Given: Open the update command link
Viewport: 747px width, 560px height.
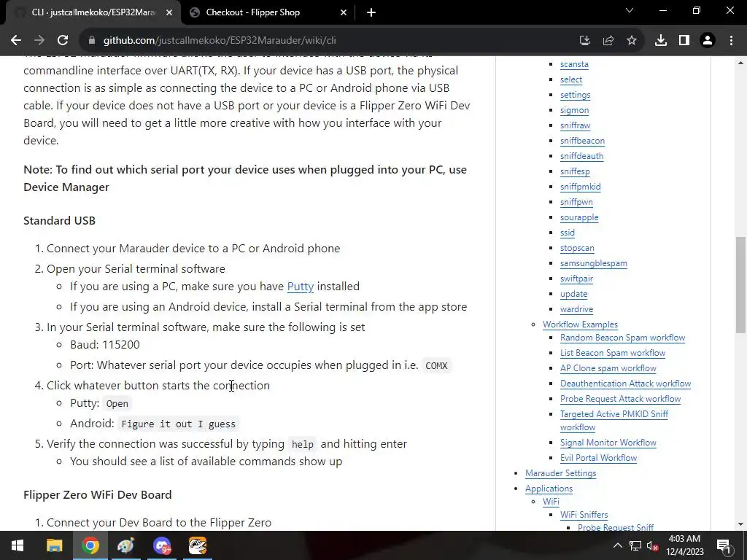Looking at the screenshot, I should pyautogui.click(x=573, y=294).
